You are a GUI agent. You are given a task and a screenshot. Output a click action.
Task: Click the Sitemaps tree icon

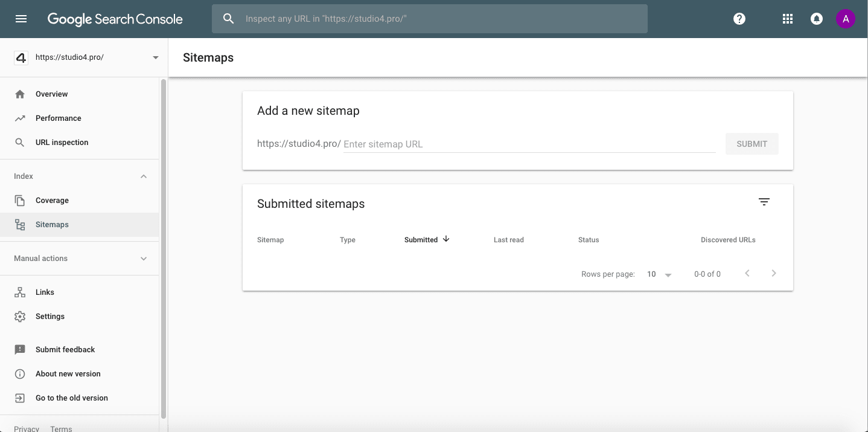click(20, 225)
